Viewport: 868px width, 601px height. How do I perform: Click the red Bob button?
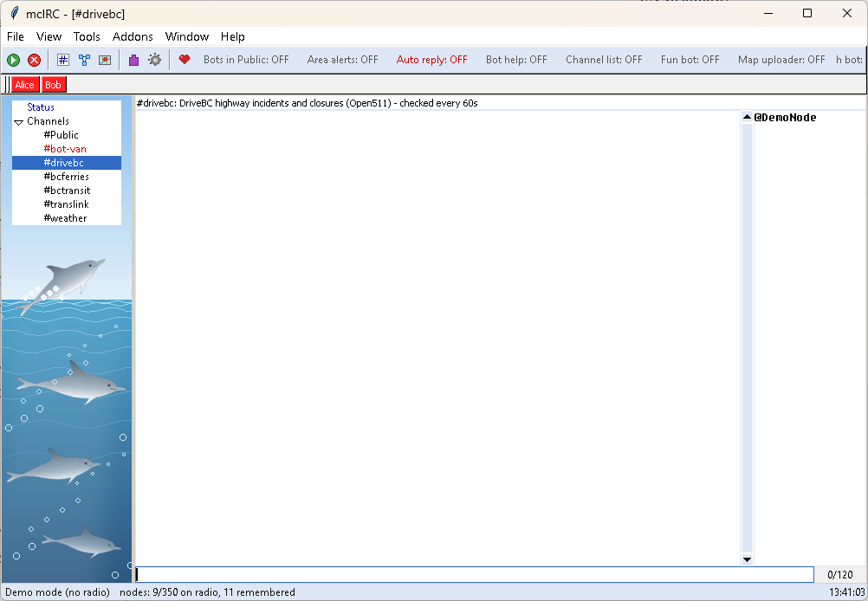53,85
